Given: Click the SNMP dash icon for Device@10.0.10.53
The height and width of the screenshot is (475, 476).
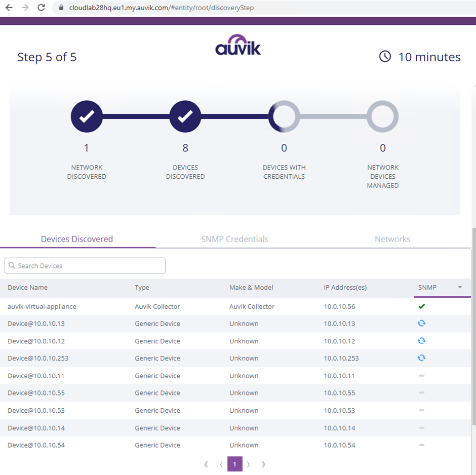Looking at the screenshot, I should coord(422,410).
